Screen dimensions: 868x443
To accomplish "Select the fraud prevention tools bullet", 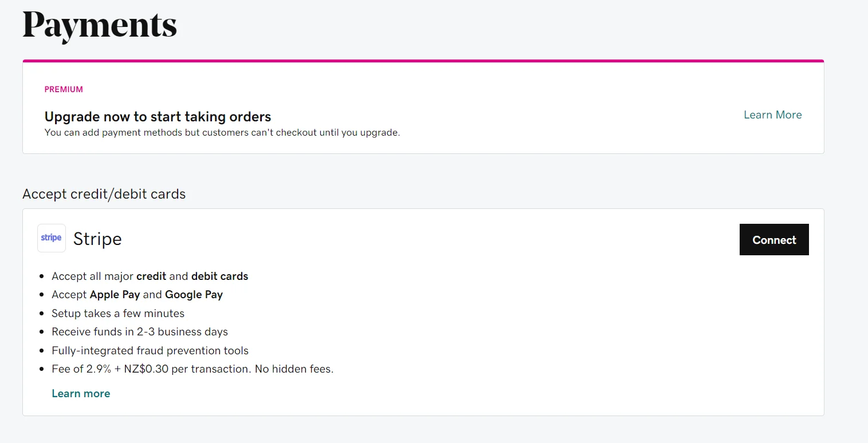I will 150,350.
